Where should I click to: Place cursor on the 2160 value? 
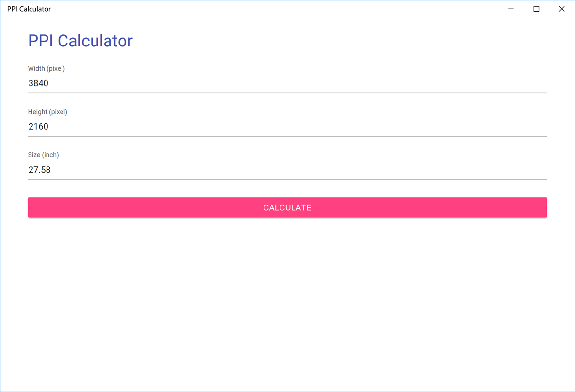click(x=39, y=127)
